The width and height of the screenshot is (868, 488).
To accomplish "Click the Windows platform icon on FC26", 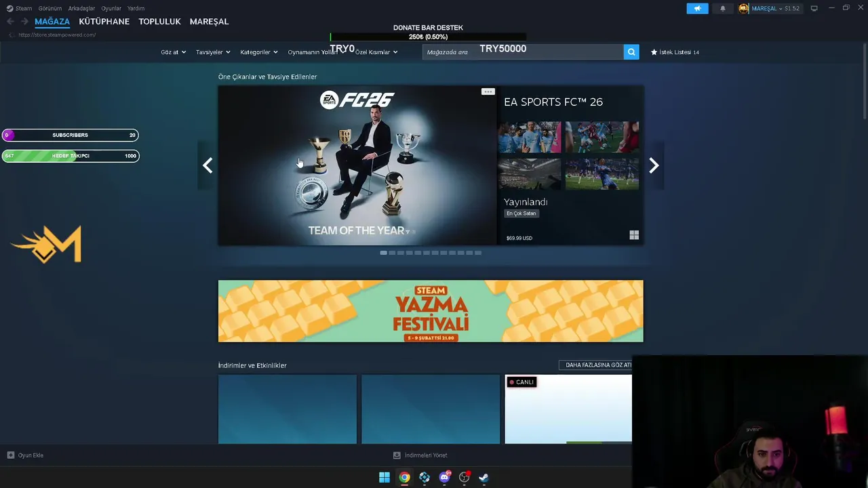I will coord(634,235).
